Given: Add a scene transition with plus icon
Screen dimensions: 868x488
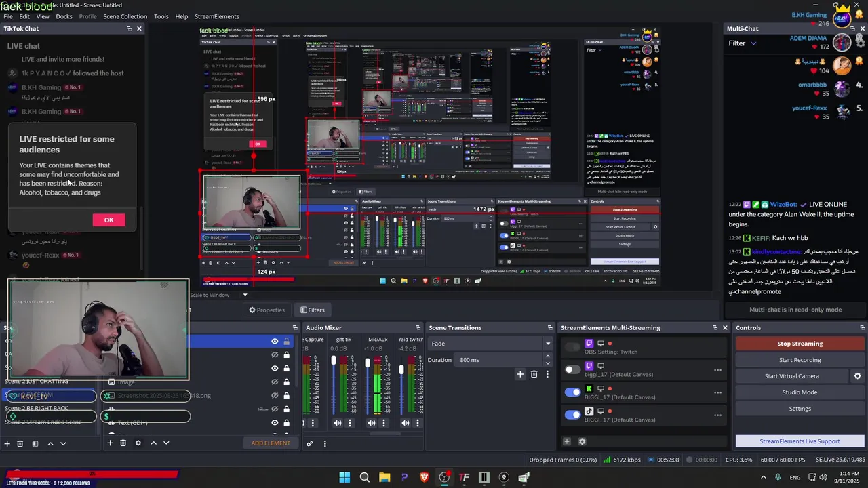Looking at the screenshot, I should pyautogui.click(x=520, y=374).
